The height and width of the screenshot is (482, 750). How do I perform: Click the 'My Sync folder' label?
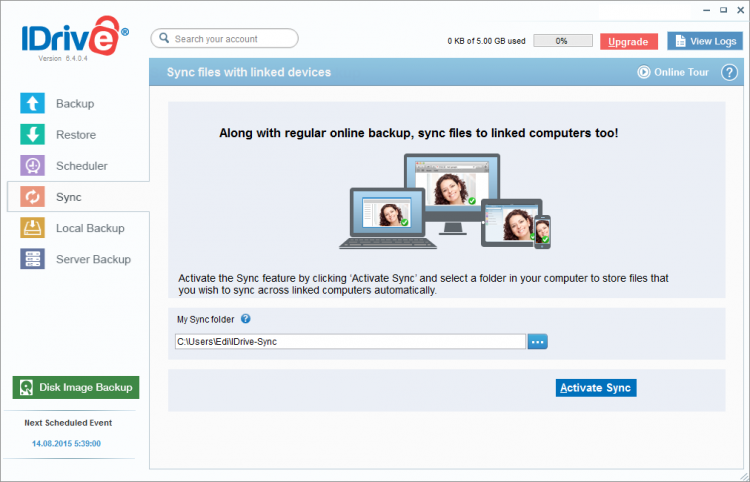click(x=206, y=319)
